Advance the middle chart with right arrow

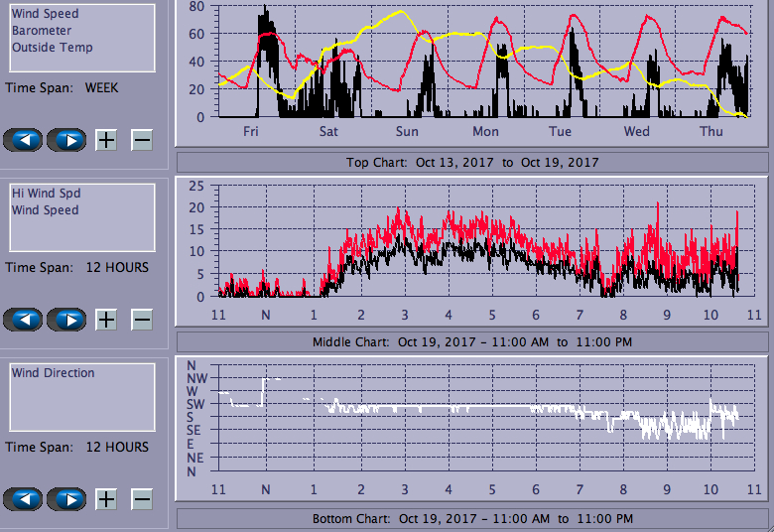[x=67, y=320]
